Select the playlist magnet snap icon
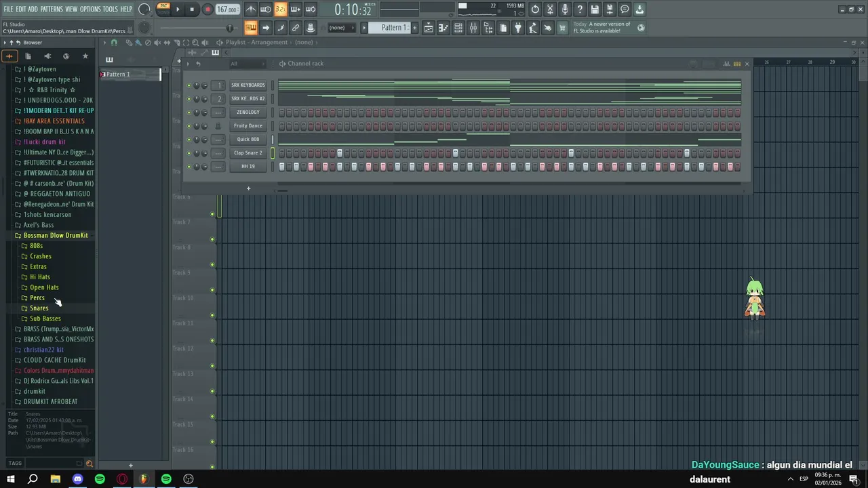The height and width of the screenshot is (488, 868). pos(114,43)
